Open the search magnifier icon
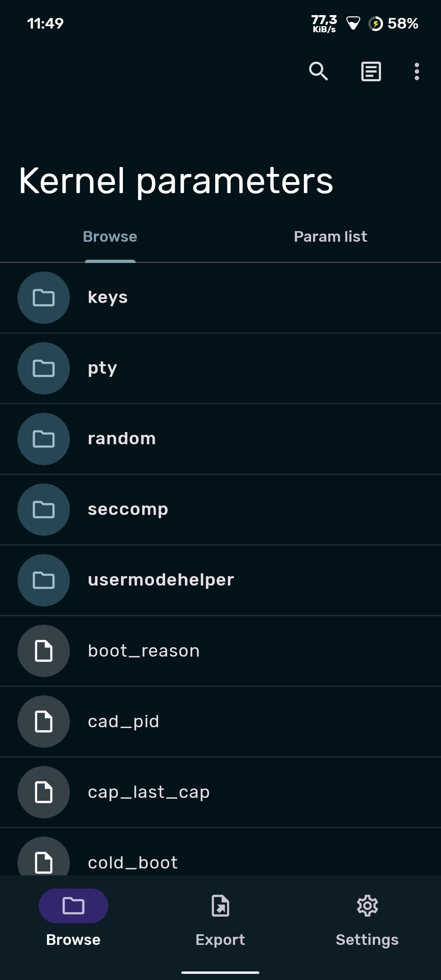The width and height of the screenshot is (441, 980). point(318,71)
